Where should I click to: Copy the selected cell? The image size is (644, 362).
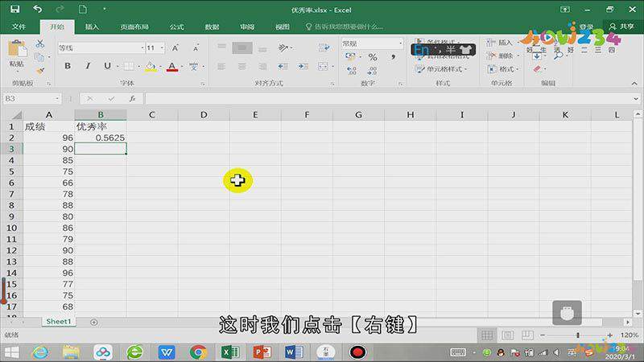tap(39, 57)
